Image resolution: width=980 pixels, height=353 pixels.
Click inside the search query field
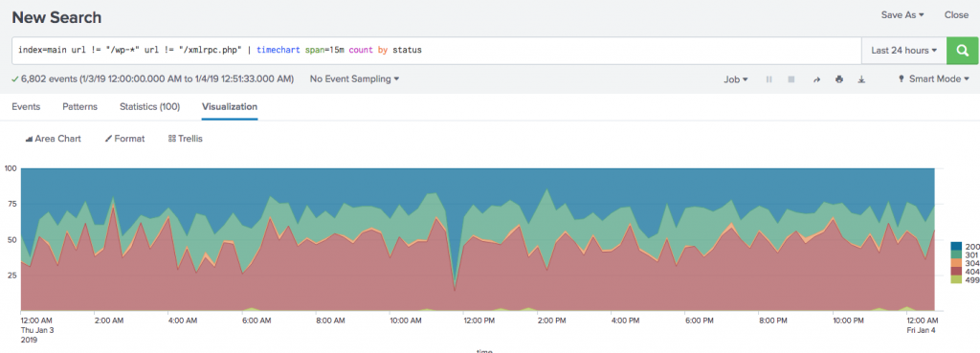(436, 51)
